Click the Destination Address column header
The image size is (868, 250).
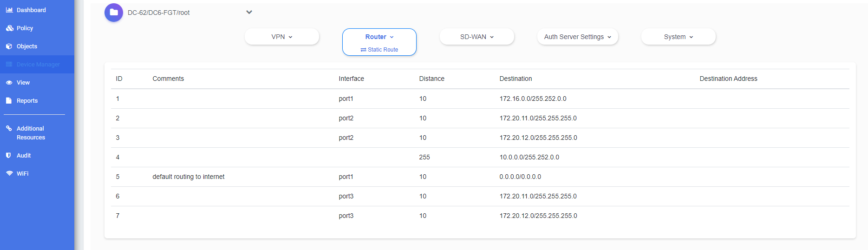tap(728, 79)
